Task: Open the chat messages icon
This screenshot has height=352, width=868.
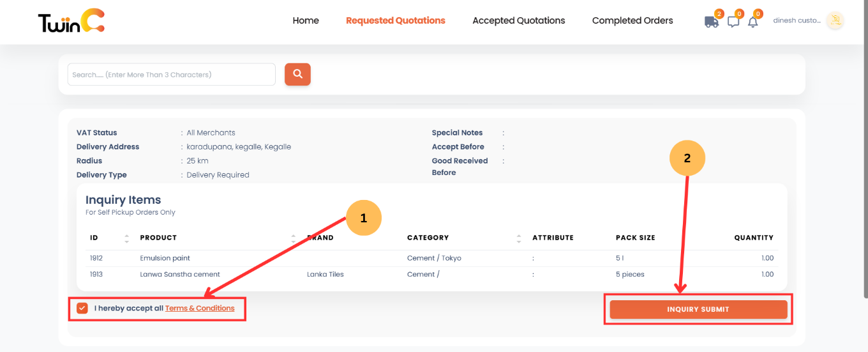Action: pos(733,22)
